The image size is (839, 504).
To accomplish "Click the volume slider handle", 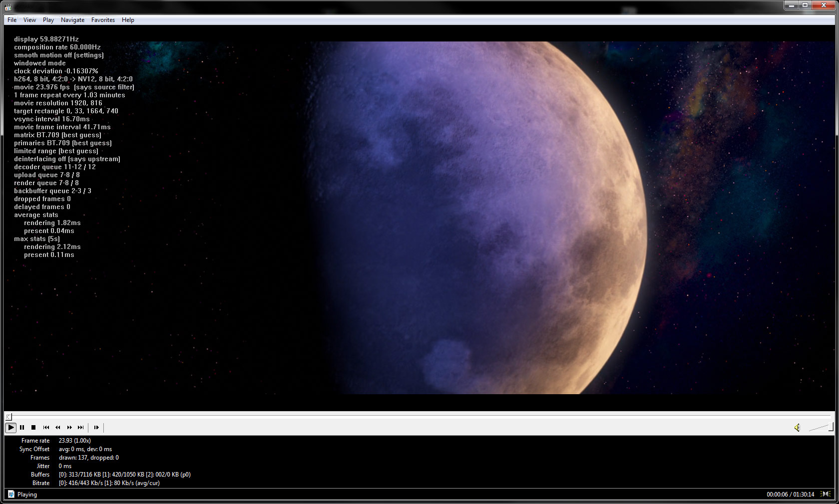I will (x=831, y=427).
